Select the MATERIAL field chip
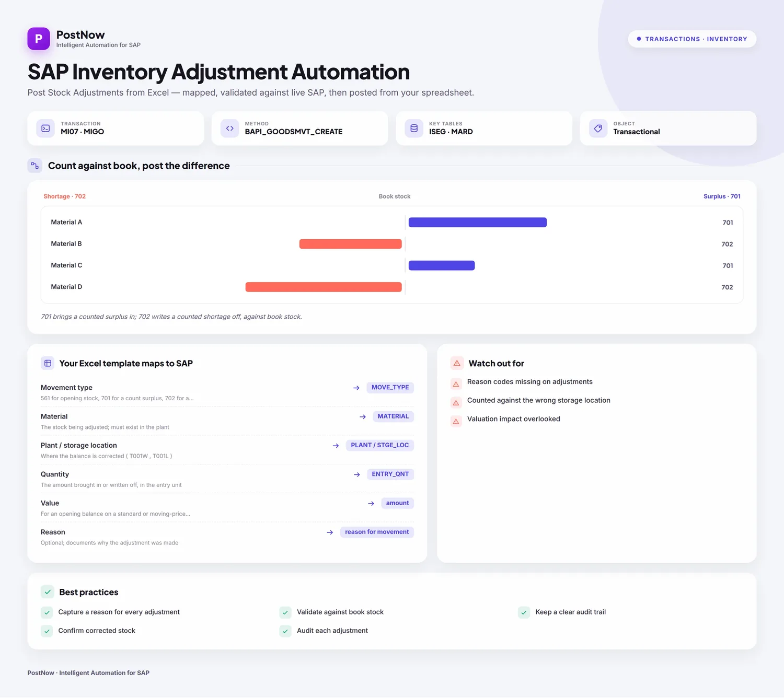 393,416
